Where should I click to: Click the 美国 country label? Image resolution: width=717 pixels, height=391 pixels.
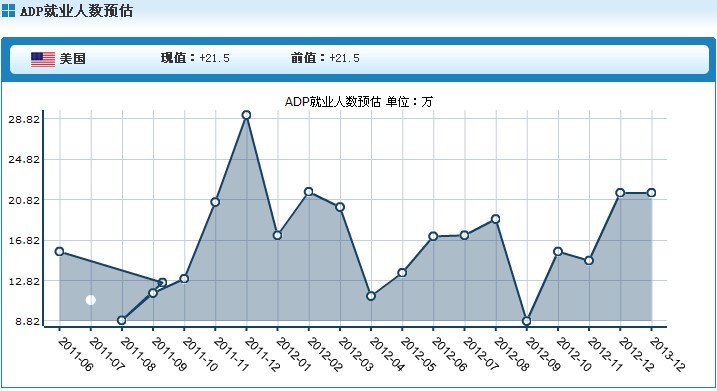73,59
